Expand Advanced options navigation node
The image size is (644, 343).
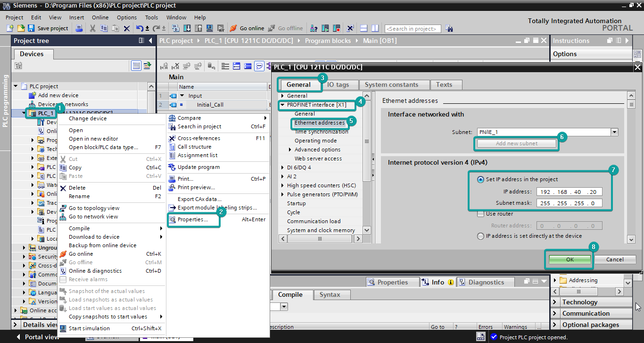[x=289, y=150]
